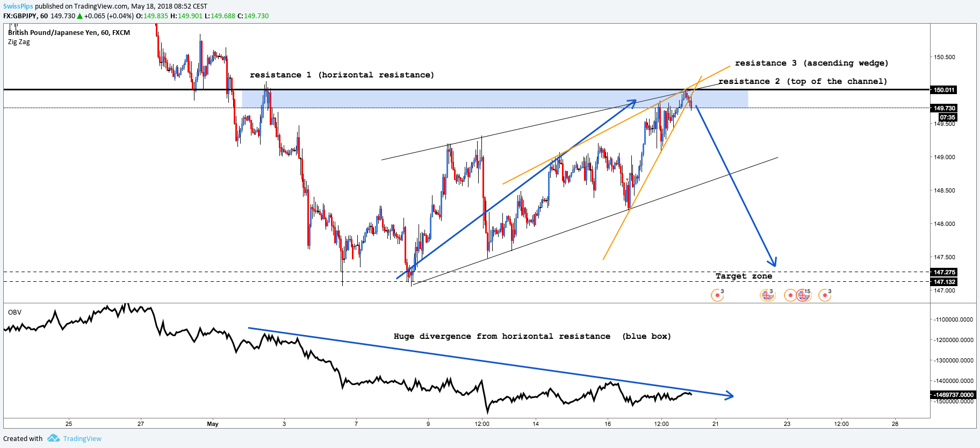980x448 pixels.
Task: Click the 'May' label on the time axis
Action: 213,424
